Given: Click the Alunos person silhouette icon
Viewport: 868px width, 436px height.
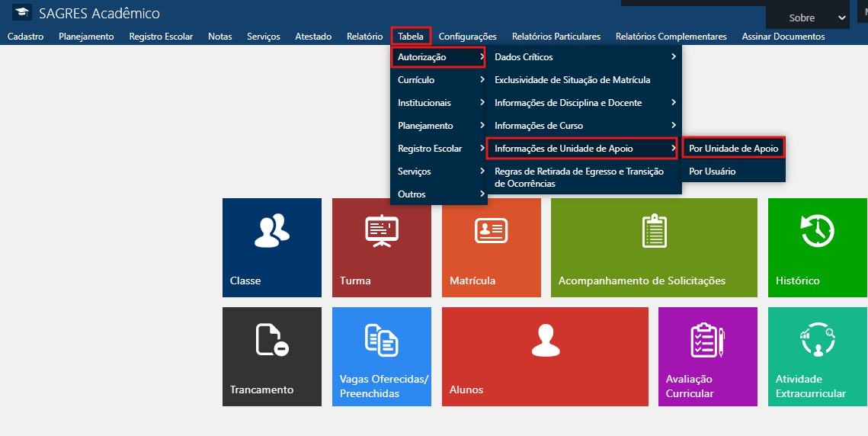Looking at the screenshot, I should [545, 340].
